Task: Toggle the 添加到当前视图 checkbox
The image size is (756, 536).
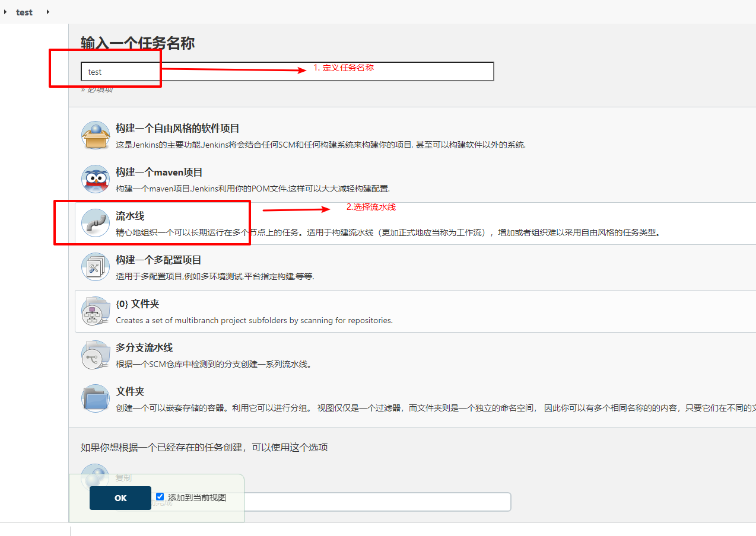Action: click(x=160, y=497)
